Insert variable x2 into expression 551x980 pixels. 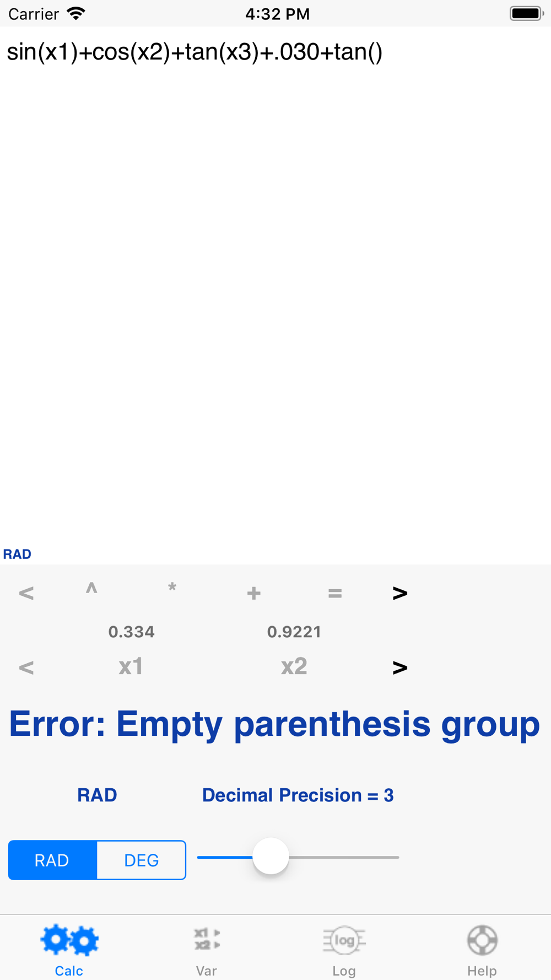[x=294, y=666]
